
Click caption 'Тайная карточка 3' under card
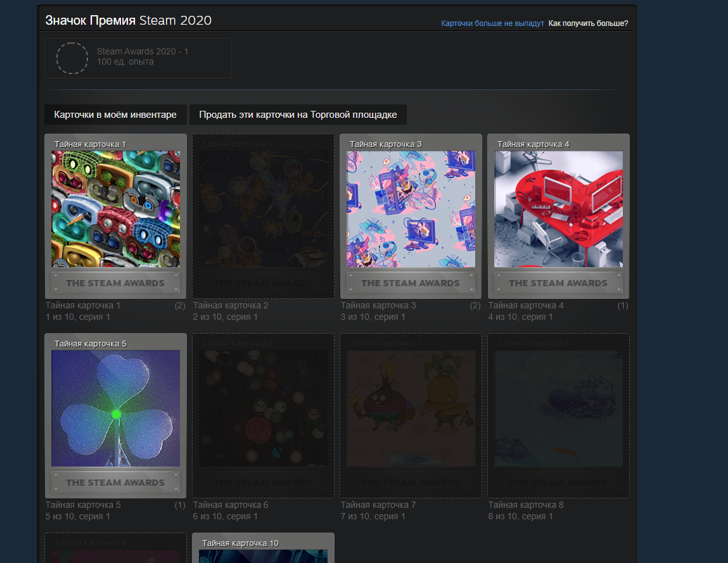(x=378, y=305)
